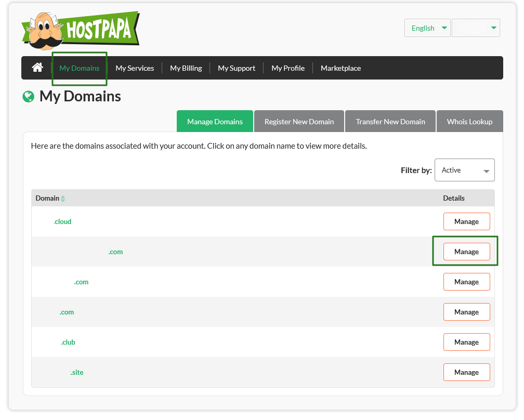Open the Filter by dropdown showing Active

pos(464,170)
